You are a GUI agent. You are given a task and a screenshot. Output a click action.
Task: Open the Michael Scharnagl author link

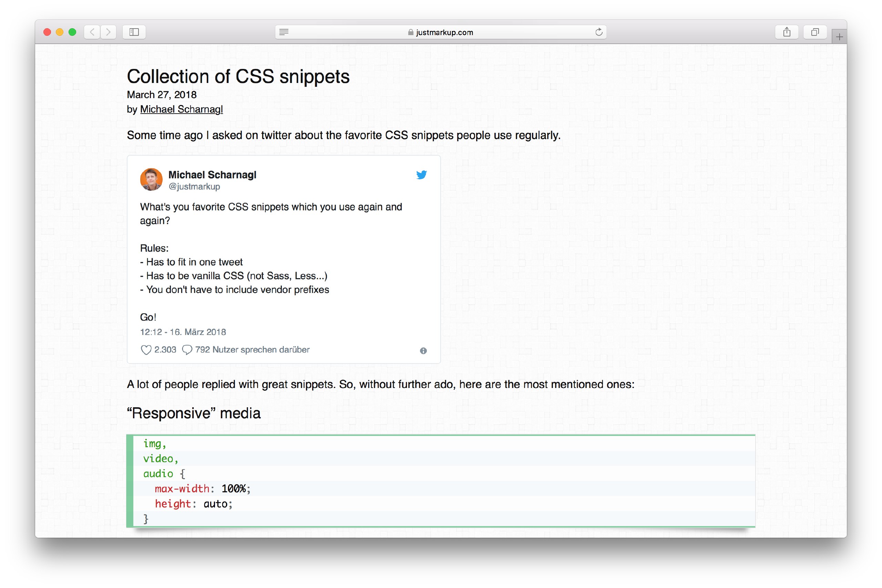pos(181,109)
